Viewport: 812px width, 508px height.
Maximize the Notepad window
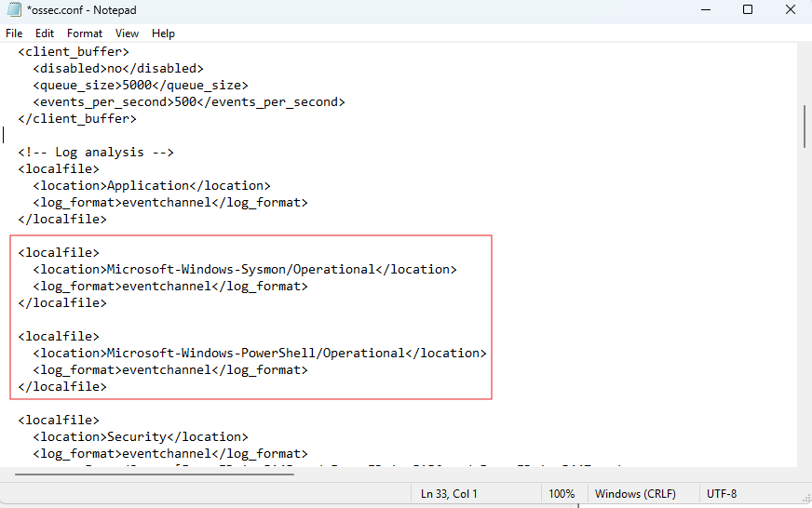tap(748, 10)
